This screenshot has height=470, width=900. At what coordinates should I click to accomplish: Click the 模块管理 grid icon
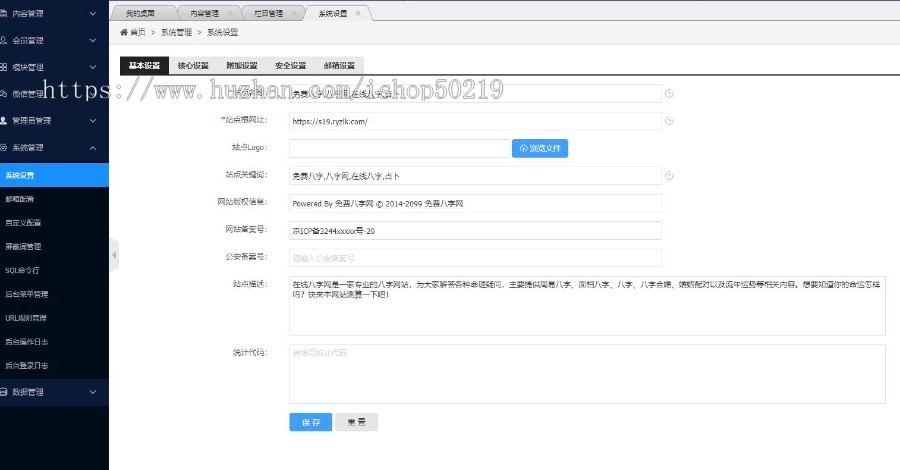3,67
